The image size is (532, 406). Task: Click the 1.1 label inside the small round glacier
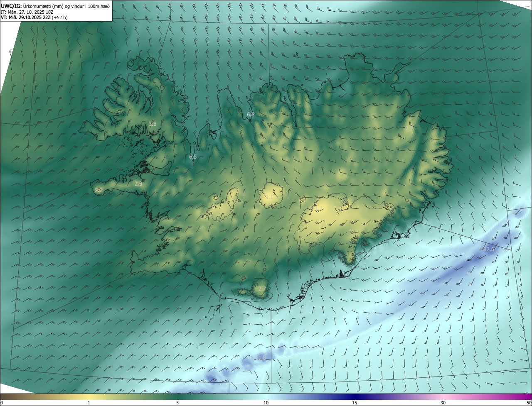269,197
